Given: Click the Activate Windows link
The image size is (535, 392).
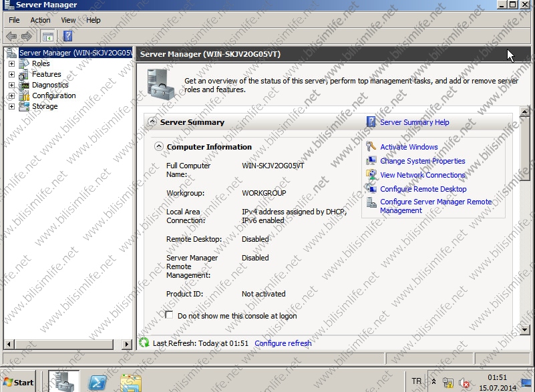Looking at the screenshot, I should (409, 147).
